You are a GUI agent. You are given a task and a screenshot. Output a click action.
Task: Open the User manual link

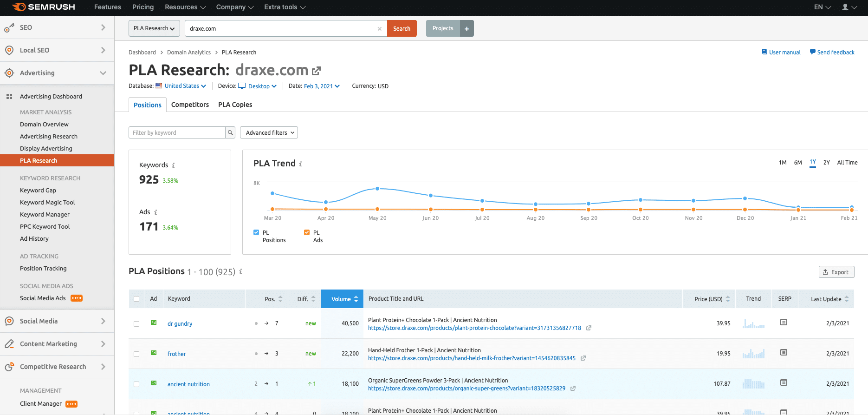point(781,52)
